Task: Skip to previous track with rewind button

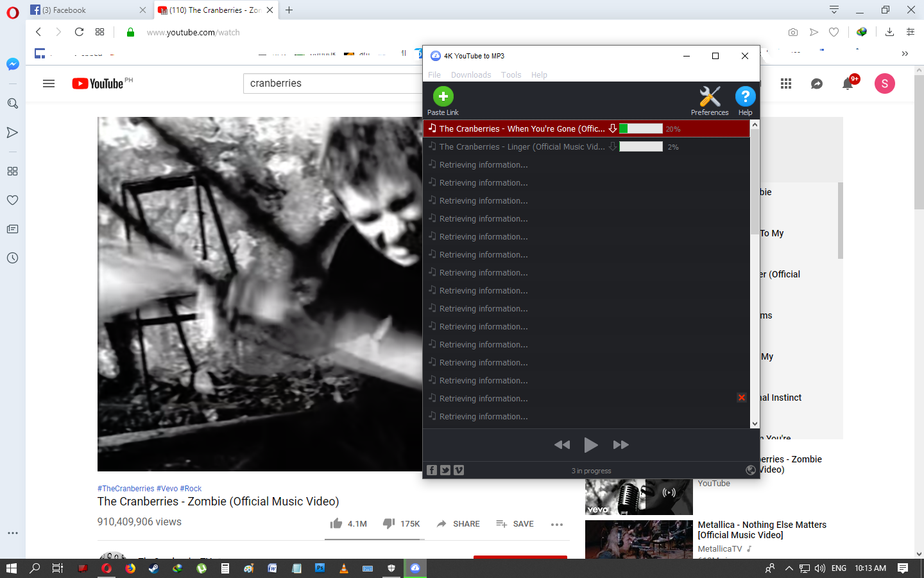Action: pos(562,444)
